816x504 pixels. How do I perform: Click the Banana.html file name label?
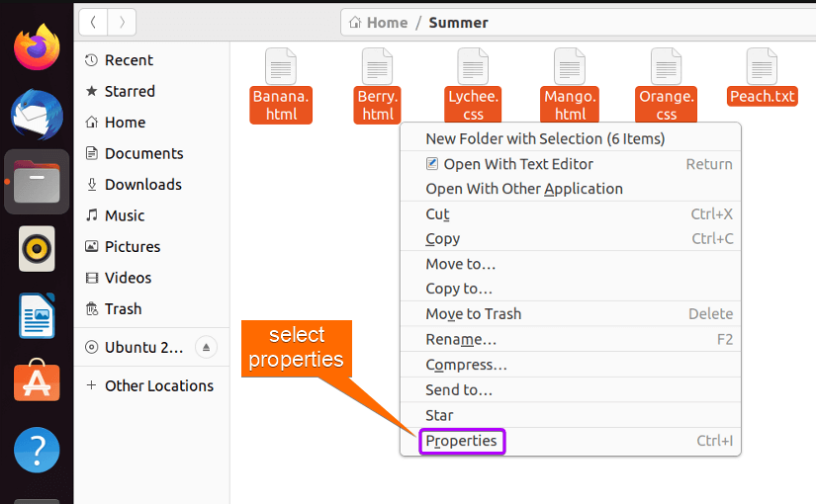281,105
